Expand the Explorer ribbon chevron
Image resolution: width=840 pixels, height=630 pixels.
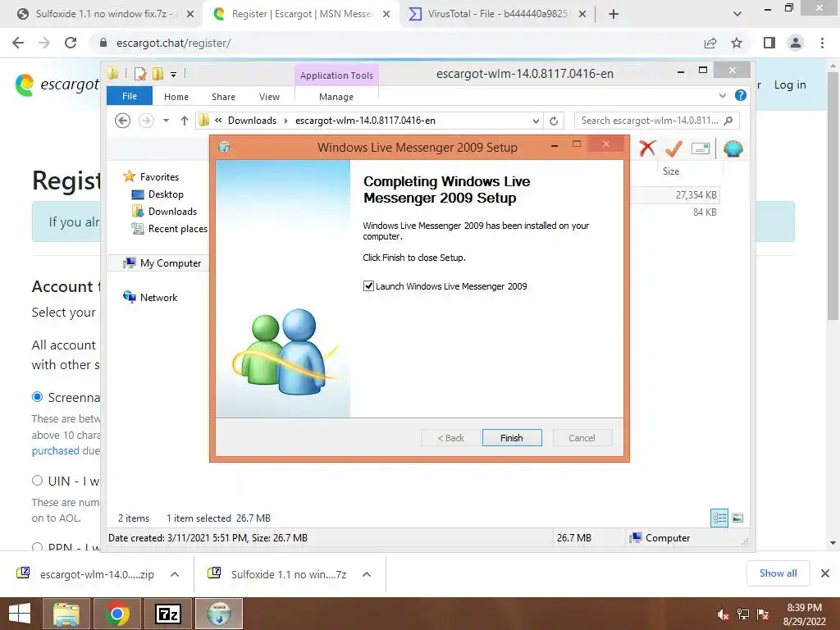point(722,95)
